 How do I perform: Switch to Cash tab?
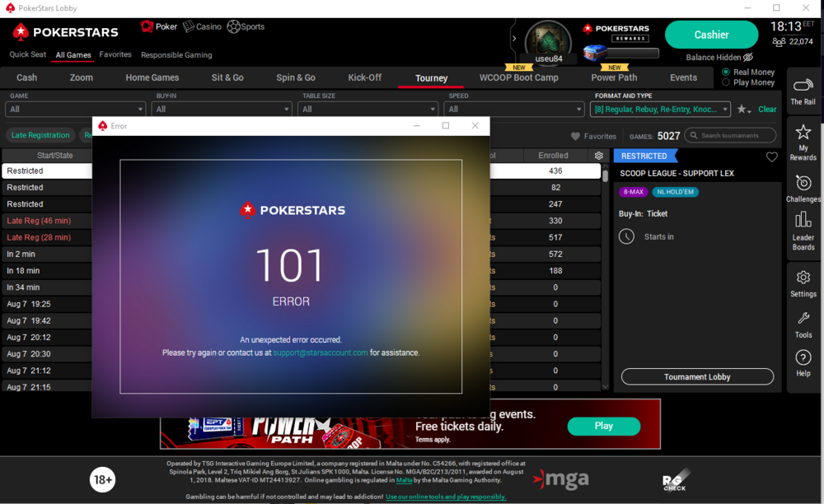(x=27, y=77)
